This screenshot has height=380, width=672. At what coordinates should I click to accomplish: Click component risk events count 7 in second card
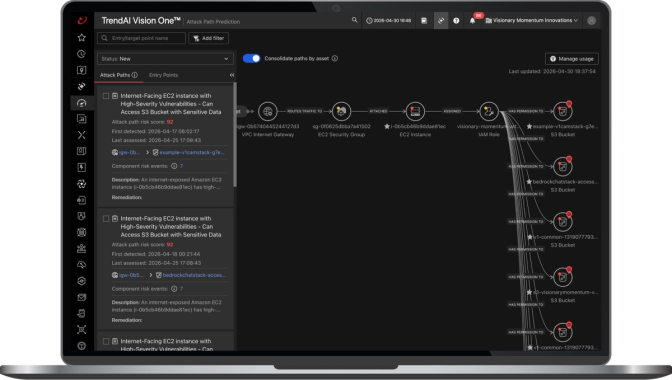click(181, 289)
